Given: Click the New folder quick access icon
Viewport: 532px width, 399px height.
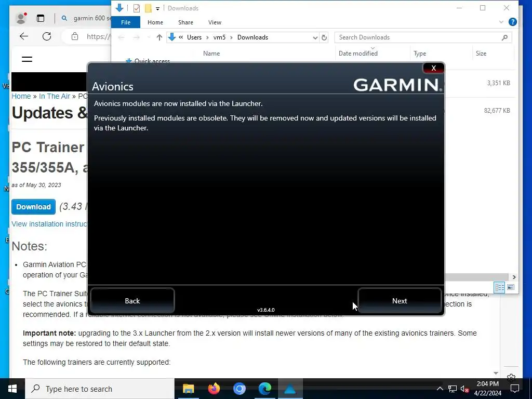Looking at the screenshot, I should (148, 8).
